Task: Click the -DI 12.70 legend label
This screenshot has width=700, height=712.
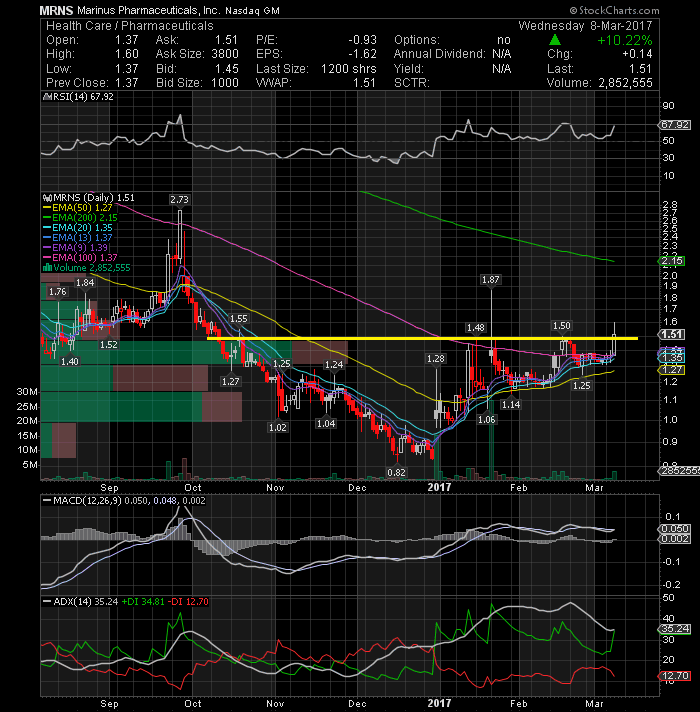Action: click(x=188, y=602)
